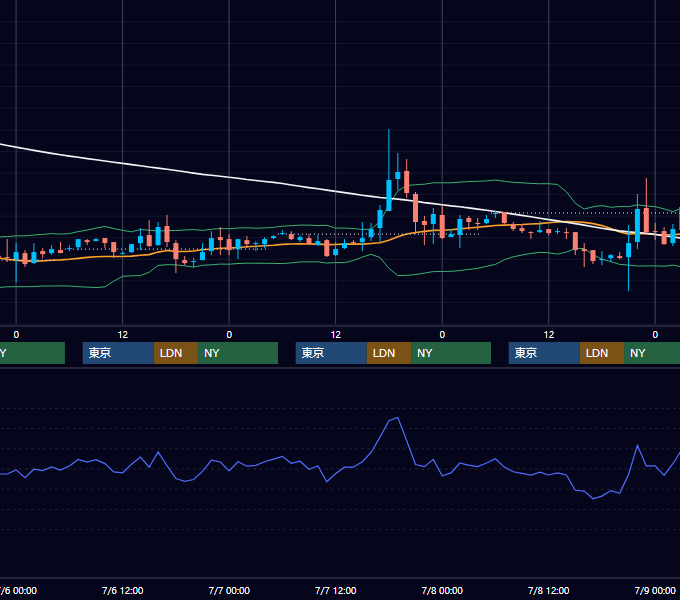Click the 7/6 12:00 time axis label

click(123, 590)
